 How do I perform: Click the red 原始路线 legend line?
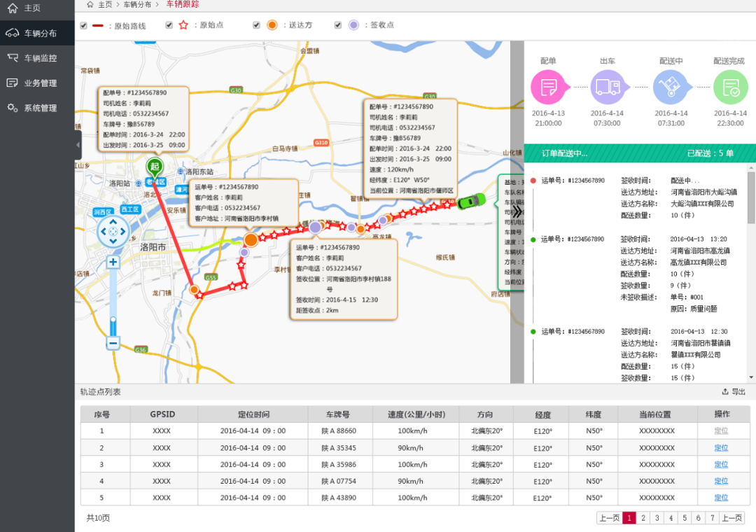coord(98,26)
